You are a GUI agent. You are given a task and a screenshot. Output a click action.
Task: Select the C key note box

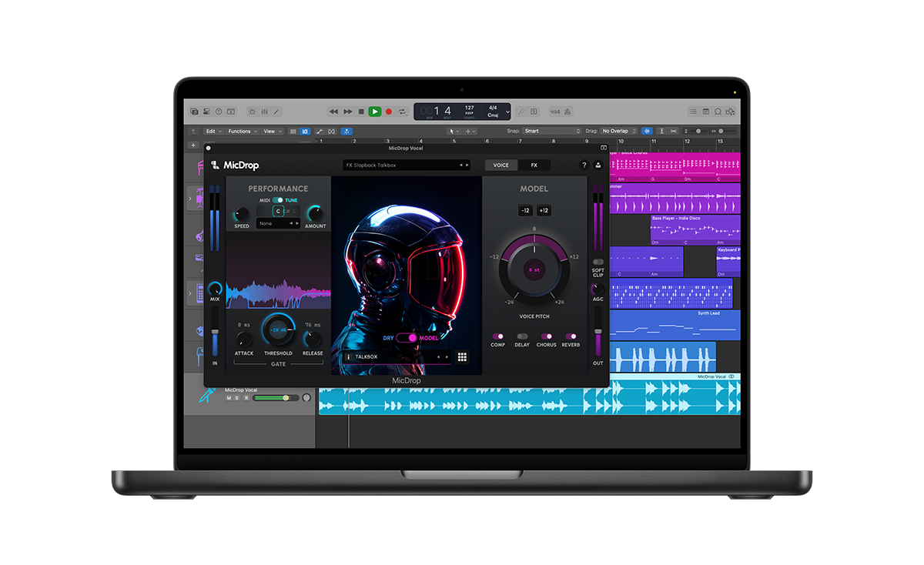click(x=278, y=211)
